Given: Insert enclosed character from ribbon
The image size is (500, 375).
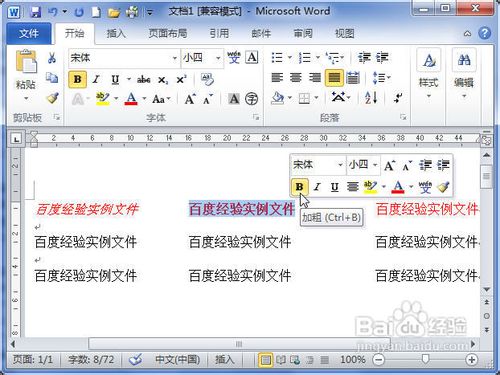Looking at the screenshot, I should tap(252, 99).
